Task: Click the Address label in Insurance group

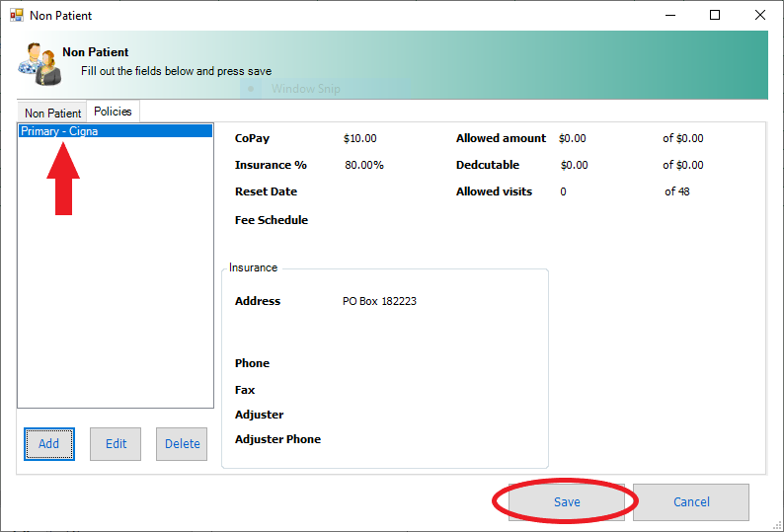Action: [x=258, y=301]
